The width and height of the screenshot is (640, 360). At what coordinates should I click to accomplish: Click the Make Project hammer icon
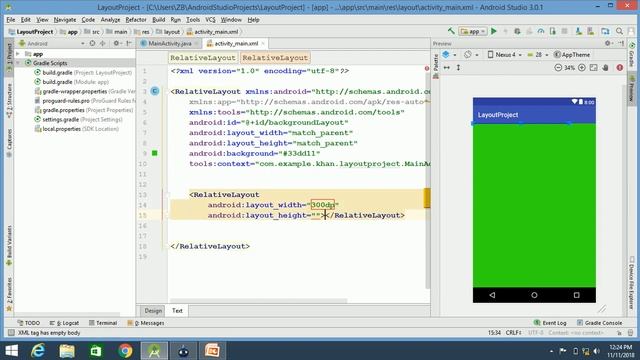[x=451, y=31]
